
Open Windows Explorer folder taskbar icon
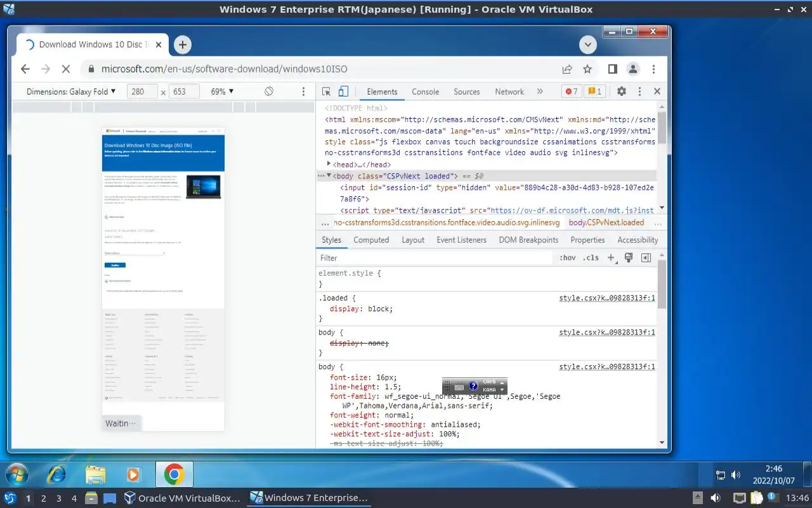[96, 474]
